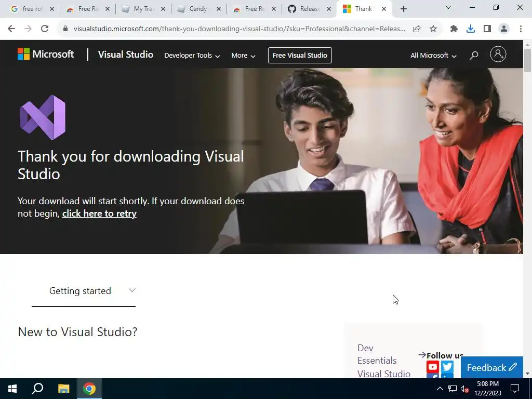Bookmark this page with the star icon
The image size is (532, 399).
433,29
